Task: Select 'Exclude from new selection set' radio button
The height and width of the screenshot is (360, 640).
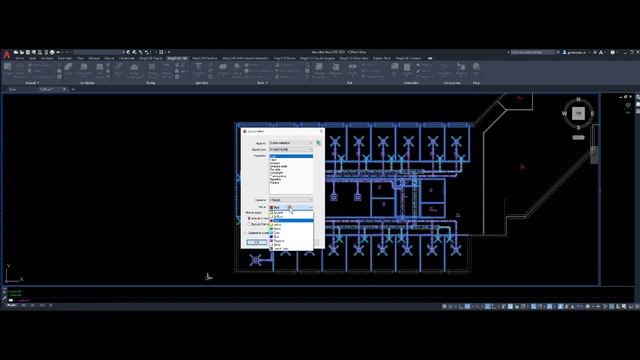Action: tap(249, 224)
